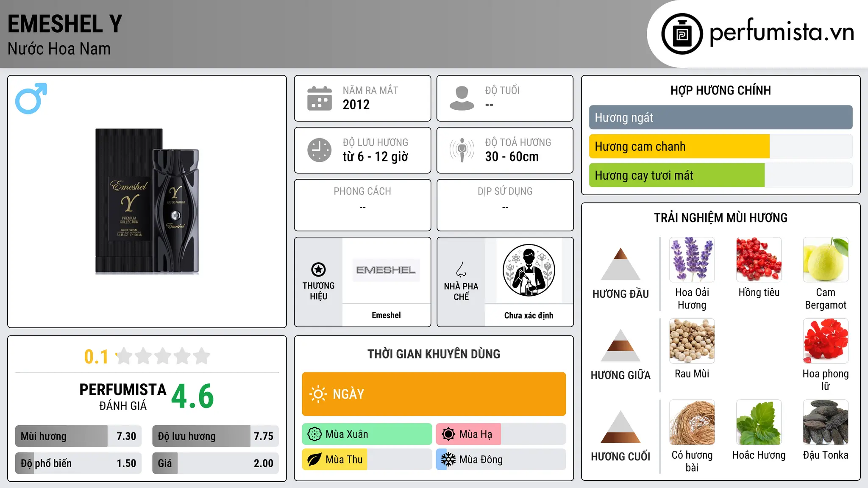Screen dimensions: 868x488
Task: Click the perfumista.vn site name
Action: click(782, 33)
